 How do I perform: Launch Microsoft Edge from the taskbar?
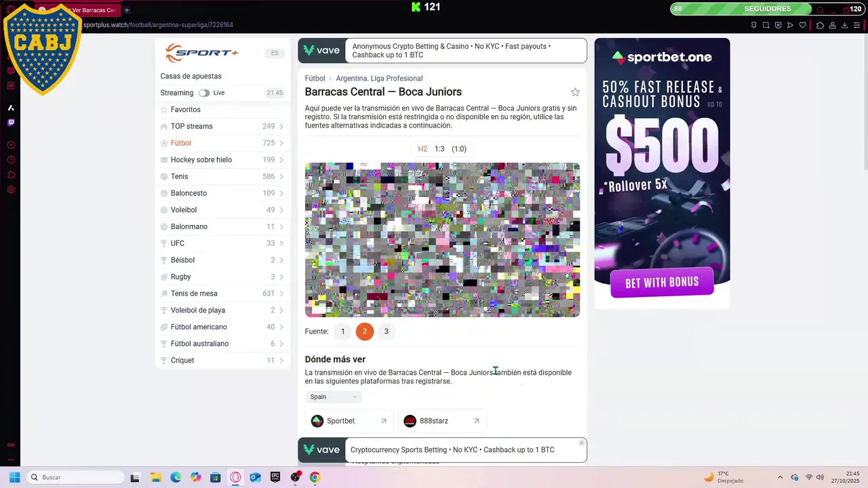click(176, 477)
